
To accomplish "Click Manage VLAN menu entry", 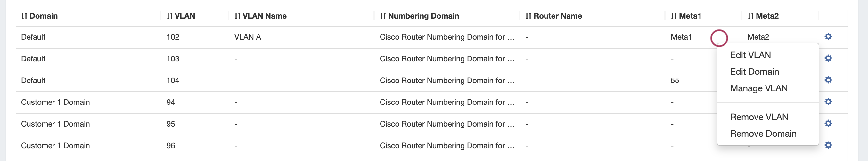I will pyautogui.click(x=758, y=88).
